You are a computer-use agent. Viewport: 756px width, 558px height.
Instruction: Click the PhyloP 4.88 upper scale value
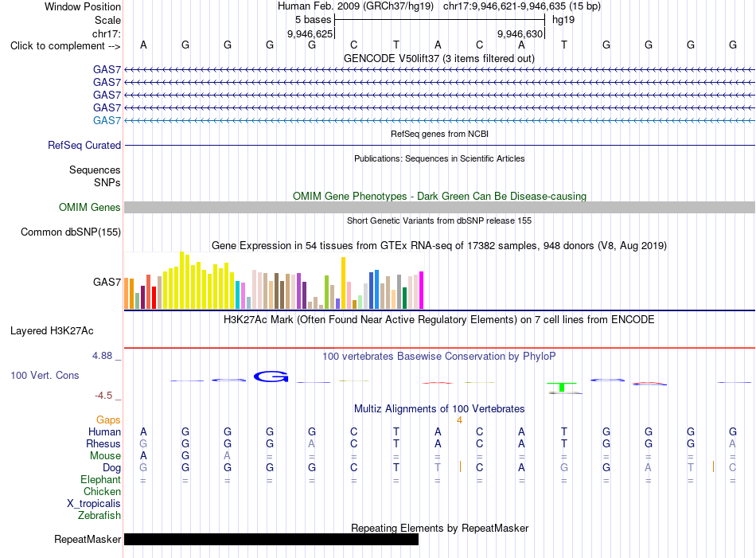click(102, 356)
